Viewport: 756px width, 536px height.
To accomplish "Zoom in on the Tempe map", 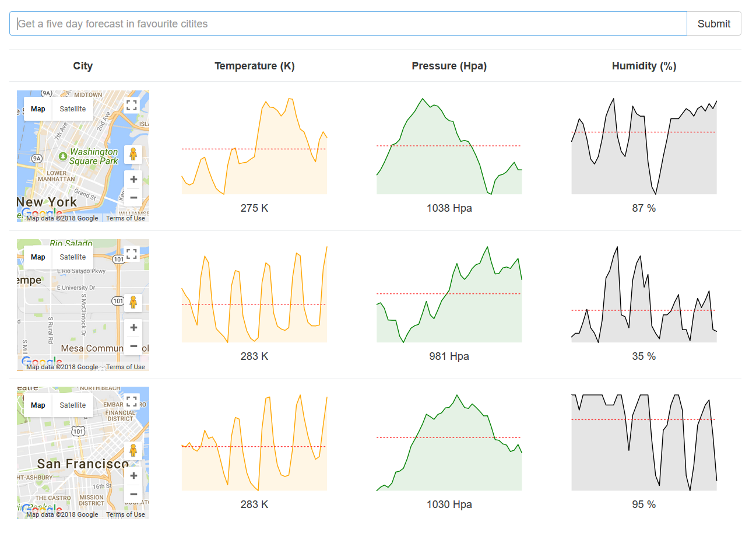I will point(133,327).
